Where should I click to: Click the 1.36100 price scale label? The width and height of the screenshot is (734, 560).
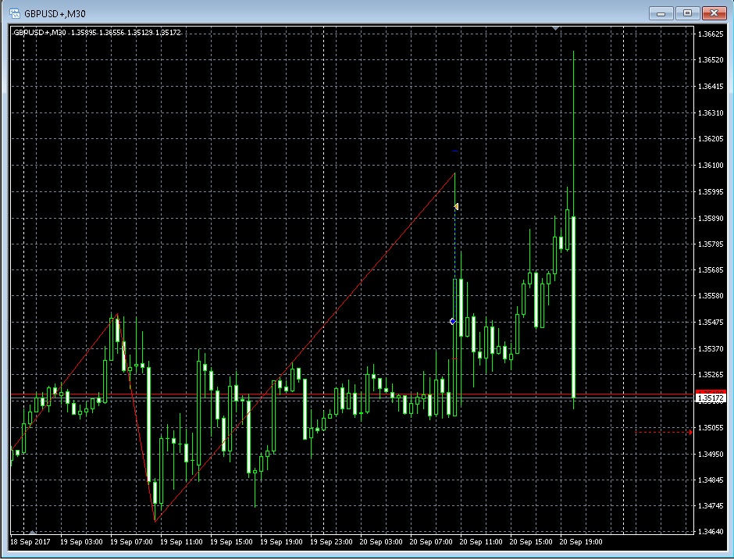(x=710, y=166)
